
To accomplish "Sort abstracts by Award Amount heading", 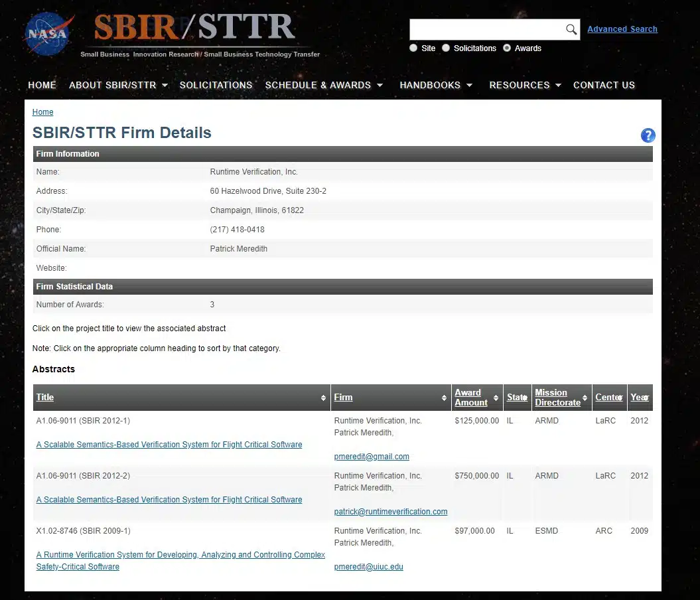I will [471, 398].
